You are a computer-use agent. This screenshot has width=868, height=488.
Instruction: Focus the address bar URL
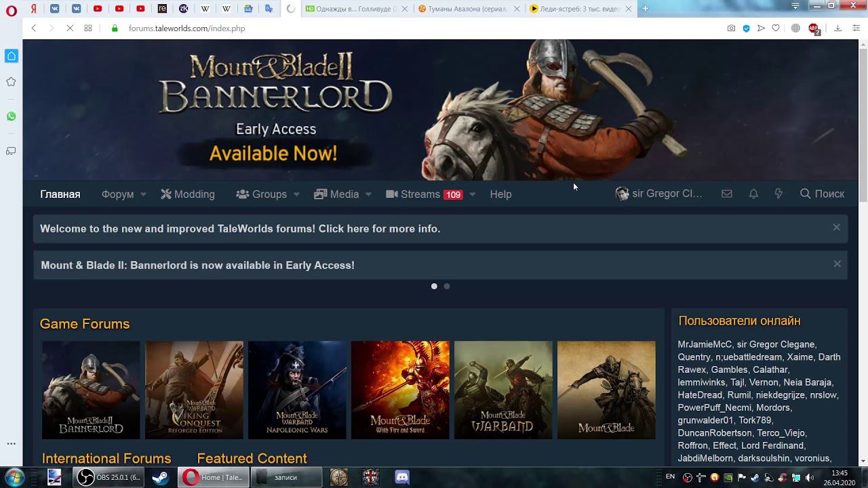coord(186,28)
